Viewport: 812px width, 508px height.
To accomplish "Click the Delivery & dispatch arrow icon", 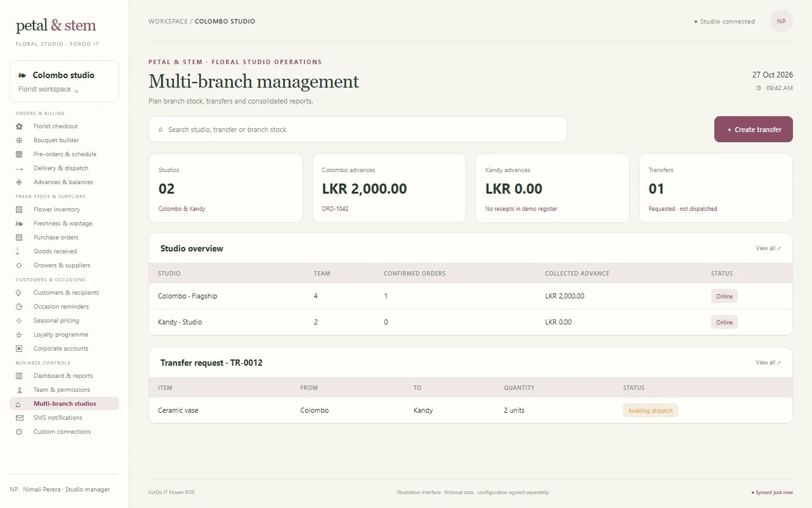I will click(x=19, y=168).
